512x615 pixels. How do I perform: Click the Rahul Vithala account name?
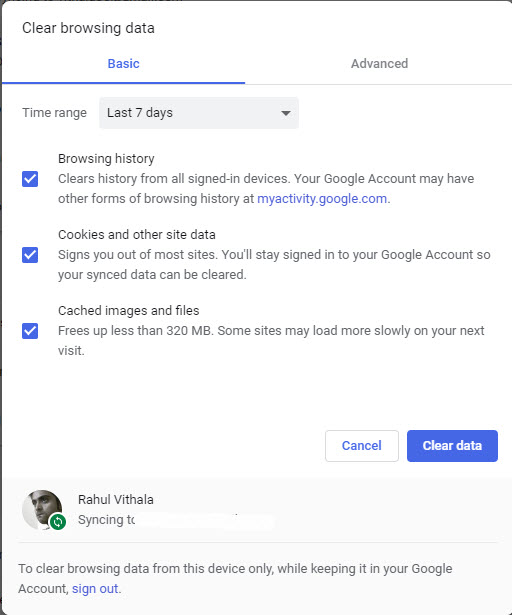116,500
